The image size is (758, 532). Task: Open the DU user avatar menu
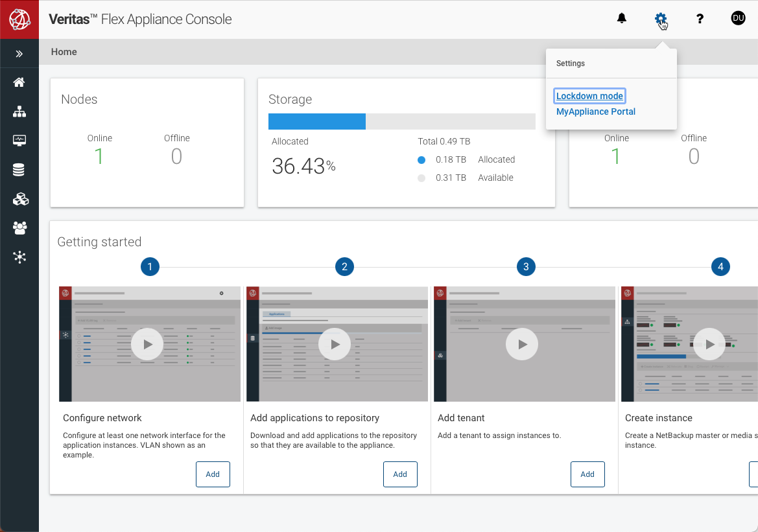click(x=738, y=18)
